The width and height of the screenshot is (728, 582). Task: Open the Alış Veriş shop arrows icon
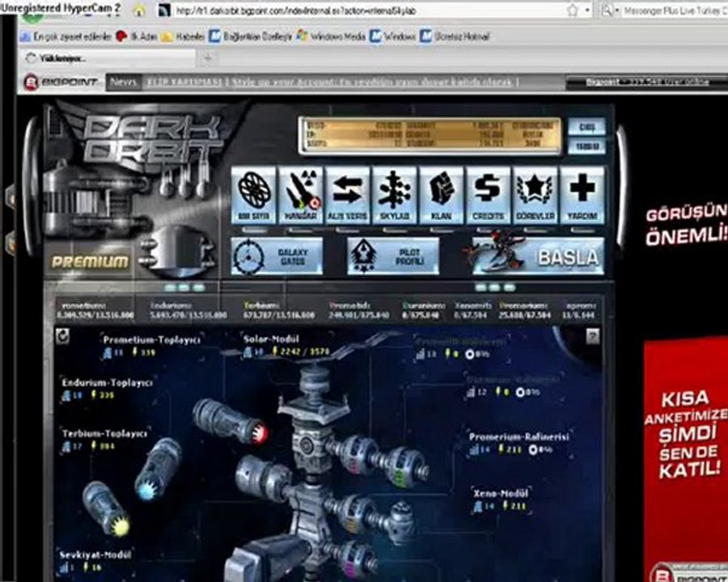point(348,196)
